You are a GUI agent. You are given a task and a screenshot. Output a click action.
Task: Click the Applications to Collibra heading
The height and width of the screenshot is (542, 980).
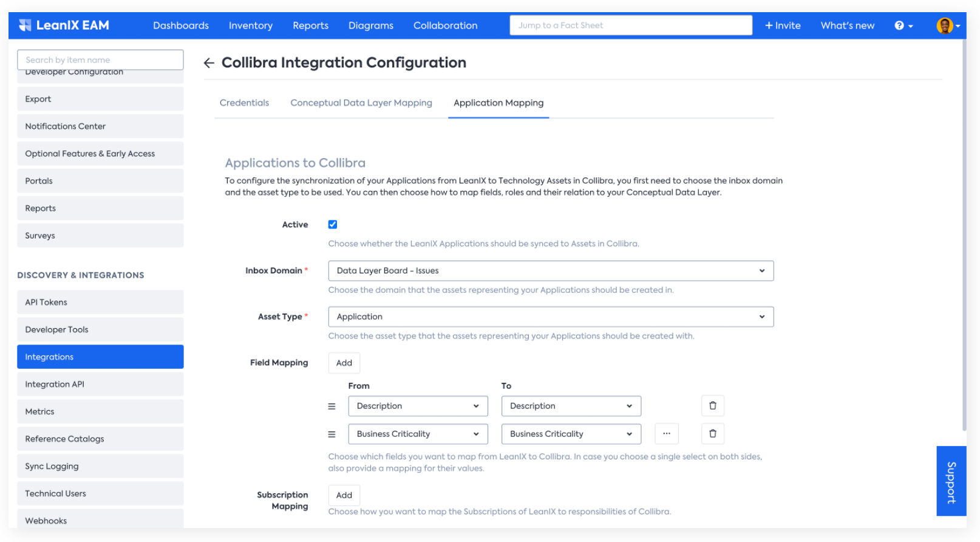[x=295, y=163]
